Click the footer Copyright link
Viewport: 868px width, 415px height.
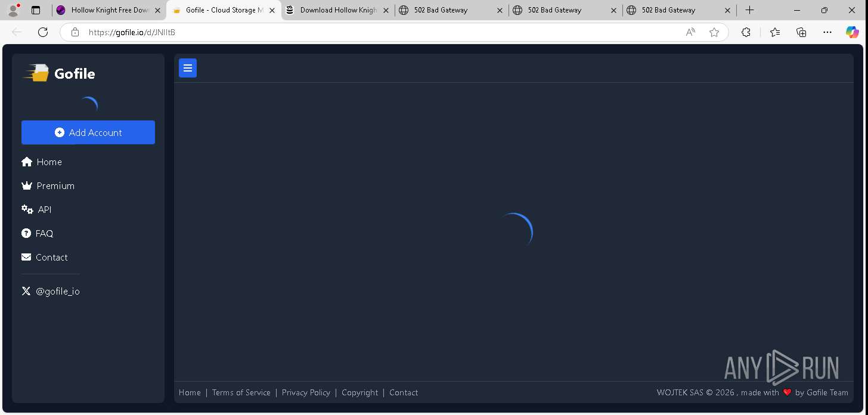coord(360,392)
